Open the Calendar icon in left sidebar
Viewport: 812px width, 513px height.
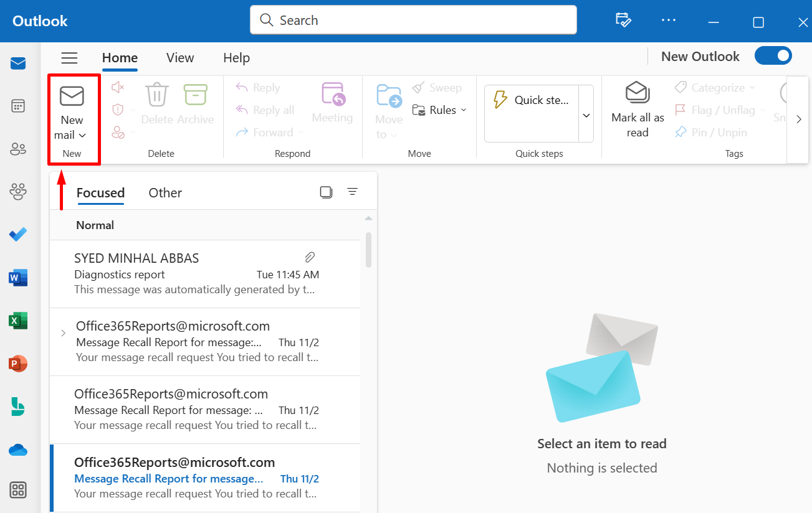[x=18, y=106]
